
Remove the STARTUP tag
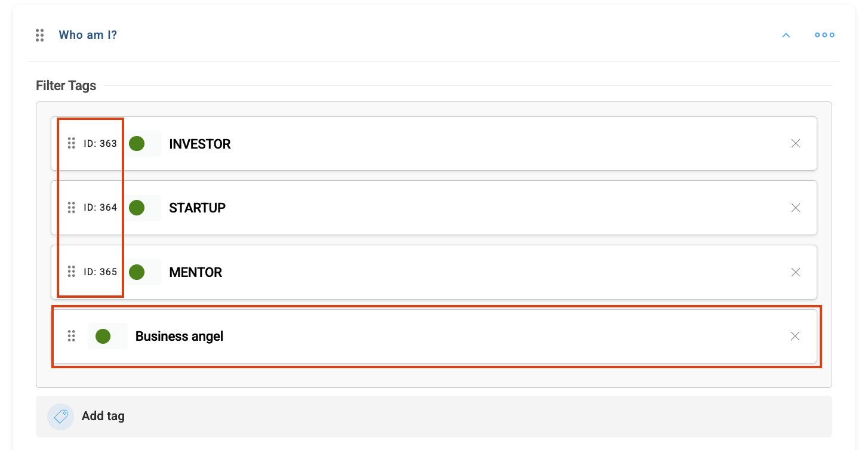pos(795,208)
